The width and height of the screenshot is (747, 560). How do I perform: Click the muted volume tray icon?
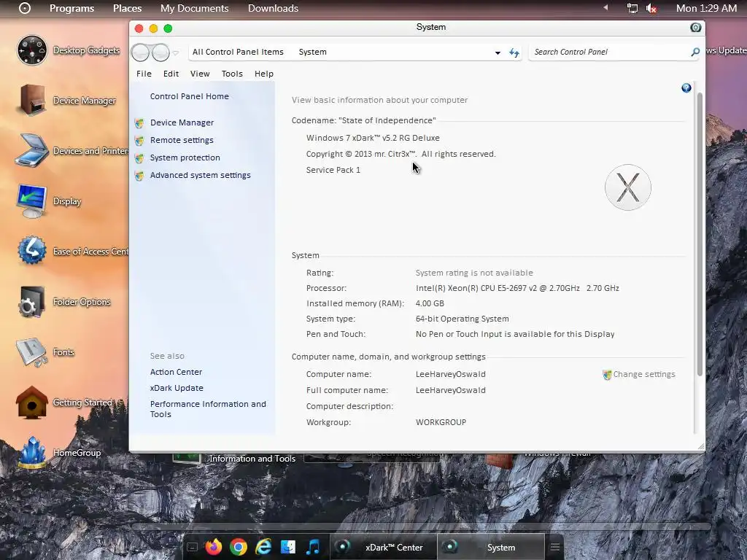(651, 8)
